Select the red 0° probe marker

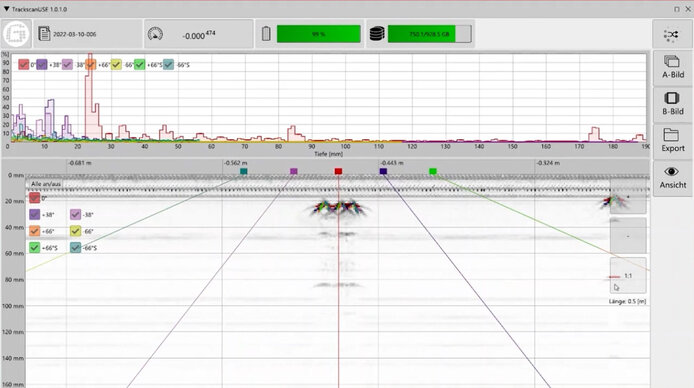click(x=338, y=171)
